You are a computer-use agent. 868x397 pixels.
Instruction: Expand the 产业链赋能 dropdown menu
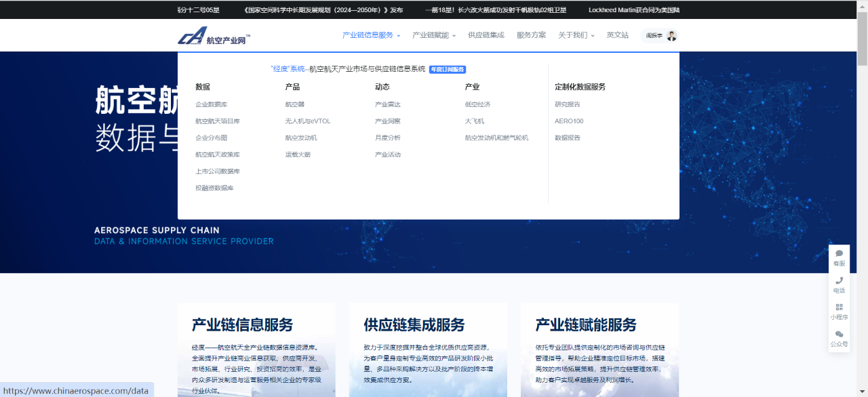click(x=434, y=35)
